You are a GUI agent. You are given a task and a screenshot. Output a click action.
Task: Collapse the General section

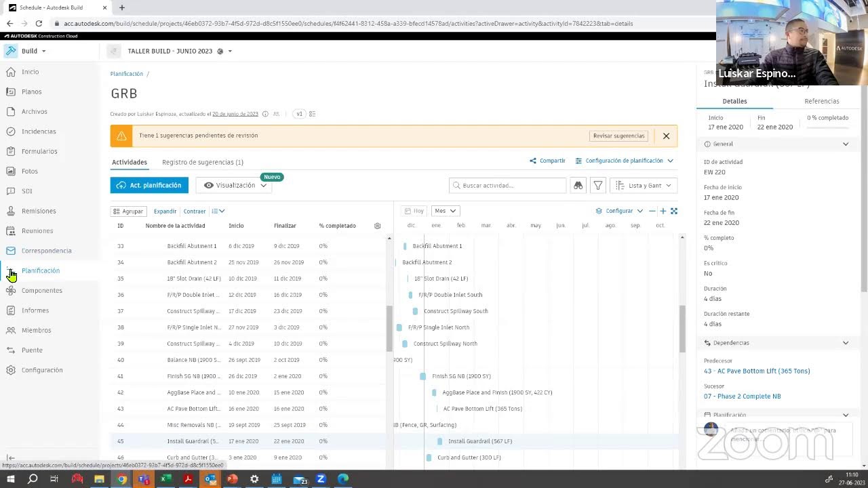pos(846,144)
